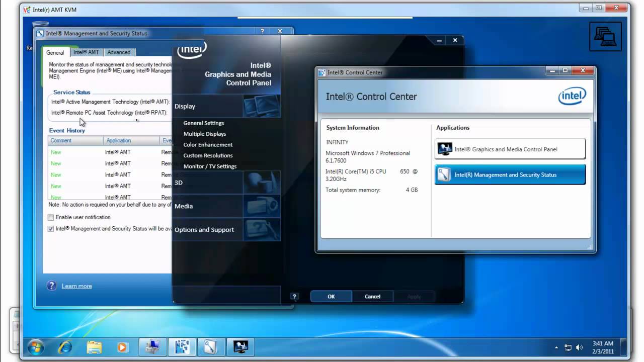
Task: Click the INFINITY computer name text
Action: tap(337, 142)
